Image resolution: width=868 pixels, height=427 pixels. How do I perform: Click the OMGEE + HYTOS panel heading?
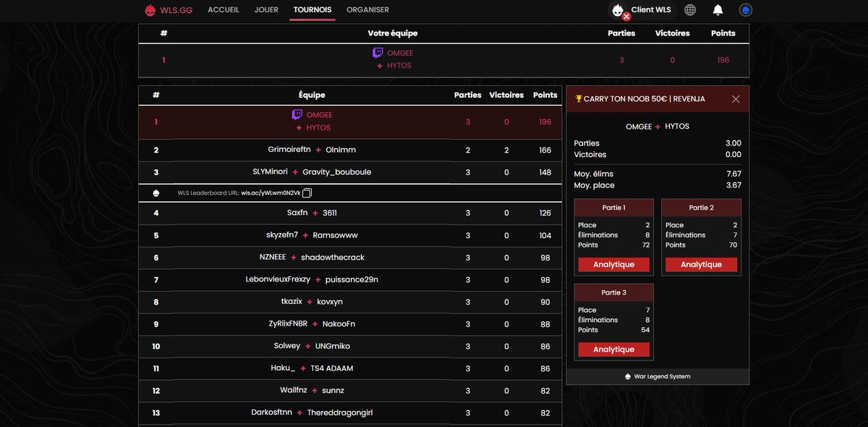tap(658, 126)
